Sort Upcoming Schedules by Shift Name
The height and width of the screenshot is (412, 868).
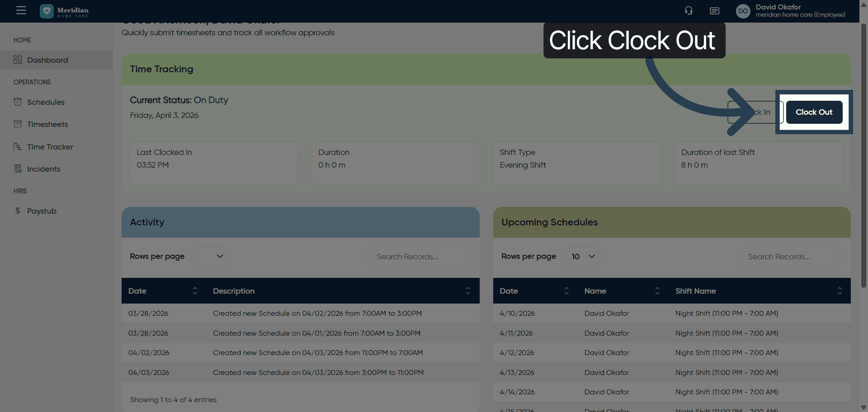839,291
